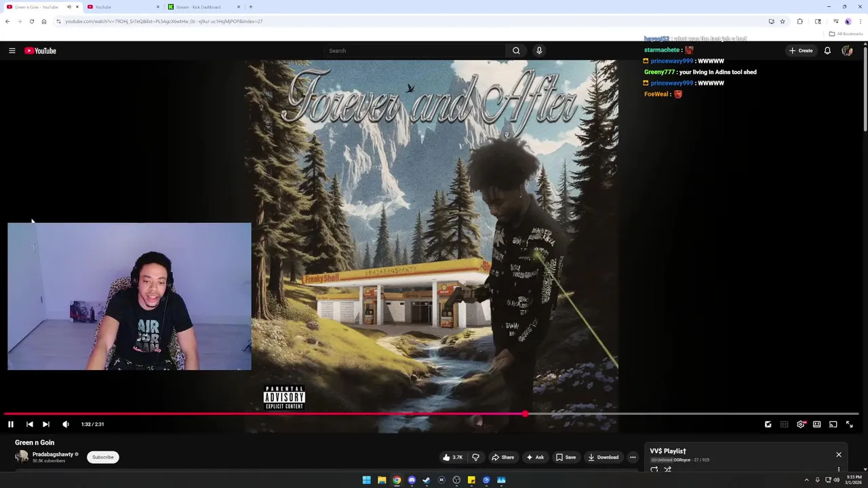Open the YouTube guide hamburger menu

(x=12, y=51)
